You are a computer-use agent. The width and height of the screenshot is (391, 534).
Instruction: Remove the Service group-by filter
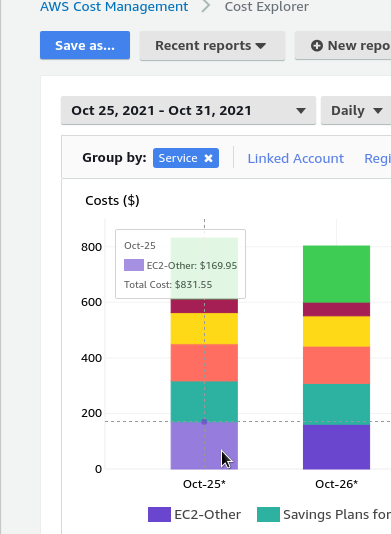tap(208, 158)
